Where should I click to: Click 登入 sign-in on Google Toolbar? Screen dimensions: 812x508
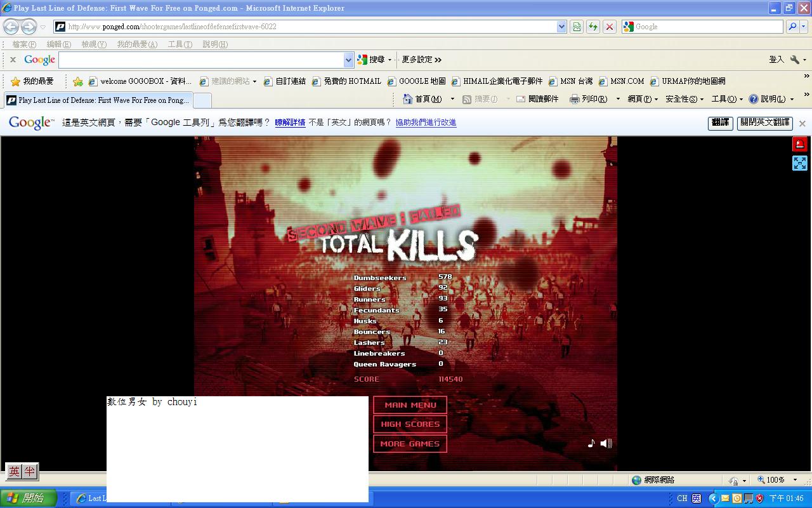[x=776, y=60]
